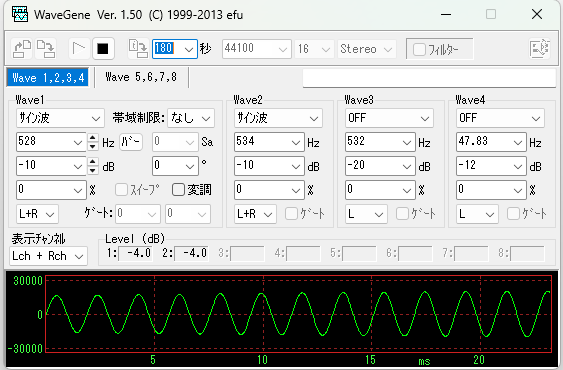Open Wave4 channel dropdown showing L
Image resolution: width=563 pixels, height=370 pixels.
477,214
